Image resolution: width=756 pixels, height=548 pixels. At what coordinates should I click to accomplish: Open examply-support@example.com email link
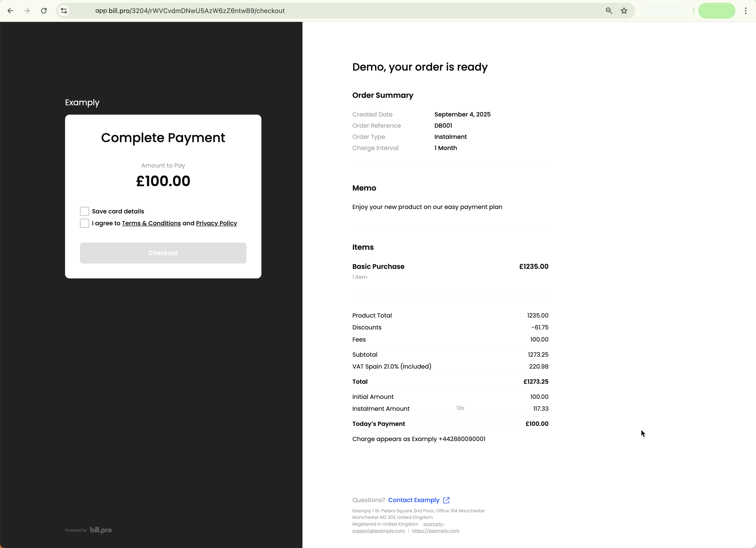[x=378, y=531]
